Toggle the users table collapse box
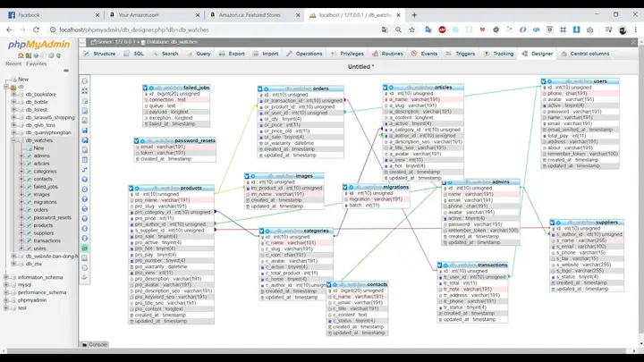Viewport: 644px width, 362px height. (x=544, y=81)
